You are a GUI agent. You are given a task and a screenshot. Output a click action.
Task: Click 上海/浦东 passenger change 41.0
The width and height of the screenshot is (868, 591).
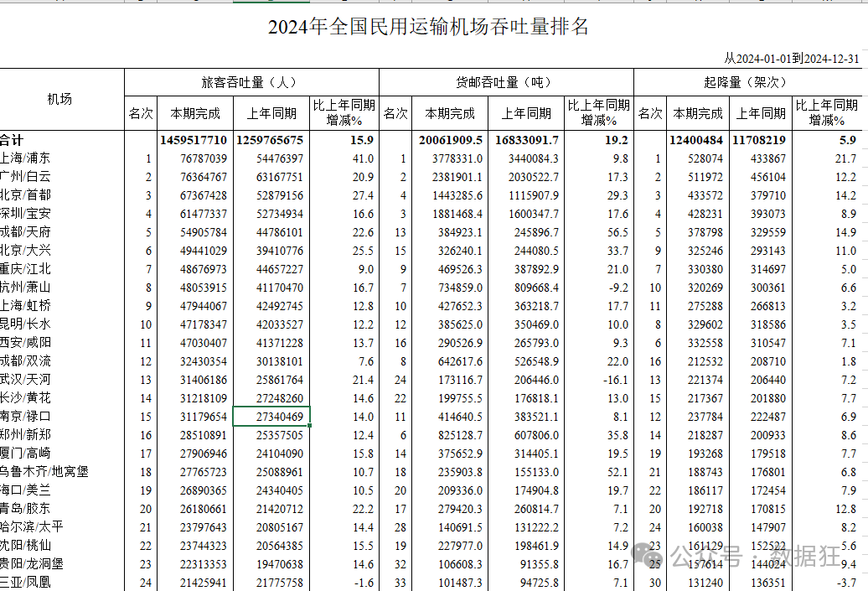pos(363,159)
